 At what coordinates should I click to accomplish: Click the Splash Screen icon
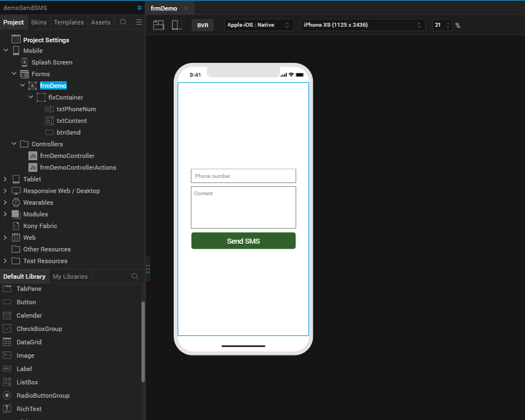[24, 62]
